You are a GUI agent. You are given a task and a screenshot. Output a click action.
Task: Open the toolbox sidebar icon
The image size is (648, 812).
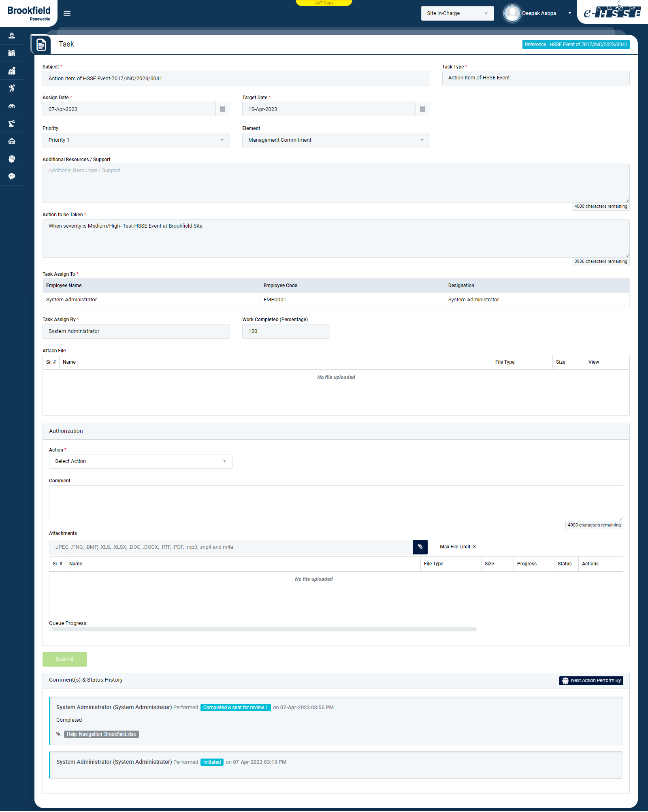[12, 141]
